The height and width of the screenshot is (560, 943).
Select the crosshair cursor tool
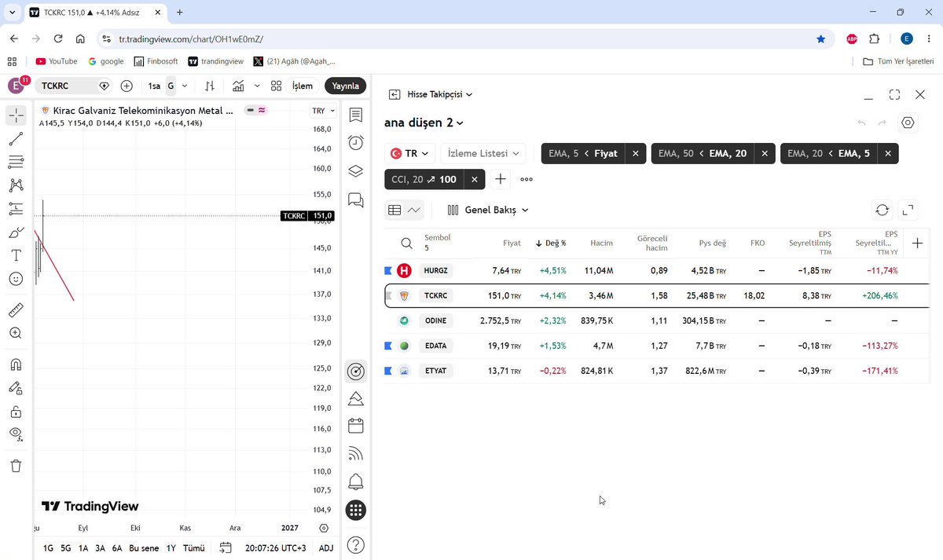tap(16, 115)
